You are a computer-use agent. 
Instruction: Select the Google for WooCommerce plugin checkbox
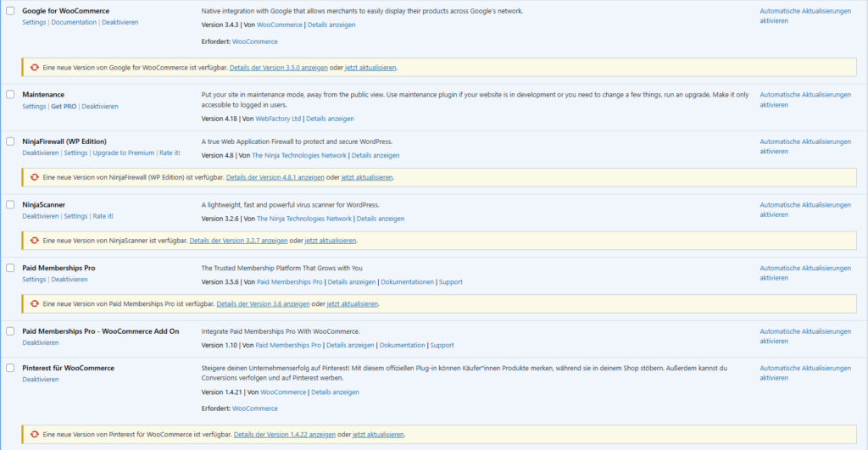point(10,11)
